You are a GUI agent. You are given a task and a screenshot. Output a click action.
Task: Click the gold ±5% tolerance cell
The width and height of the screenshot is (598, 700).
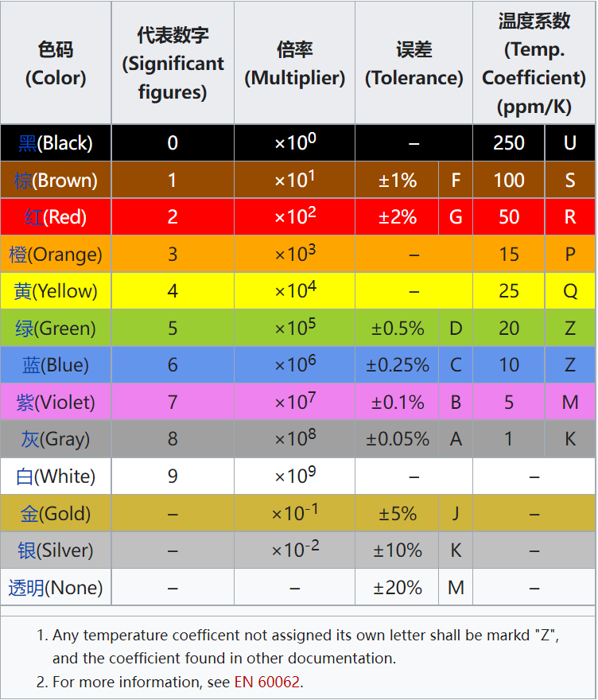click(x=398, y=514)
